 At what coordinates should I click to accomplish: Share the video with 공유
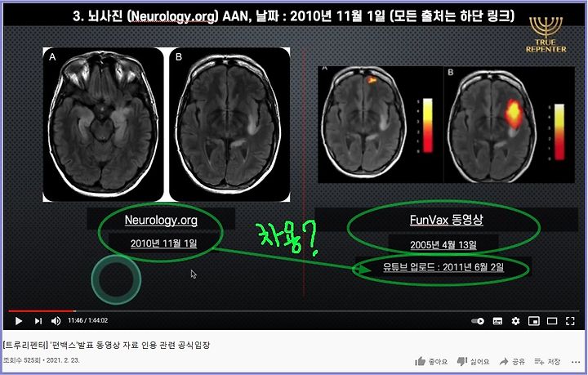(512, 361)
